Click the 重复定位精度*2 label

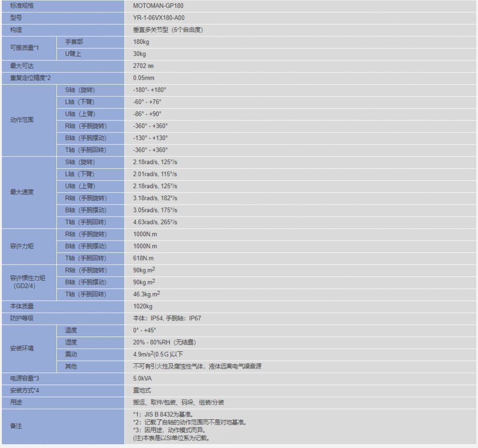(31, 78)
